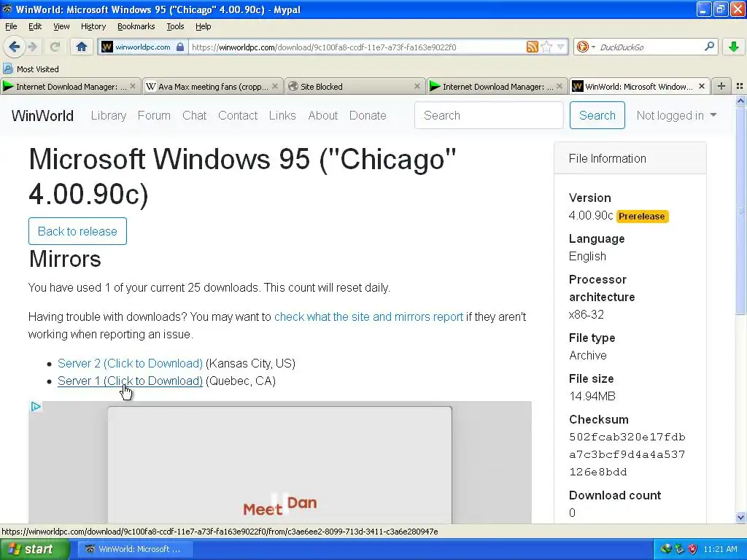This screenshot has height=560, width=747.
Task: Open the About nav link
Action: [x=322, y=115]
